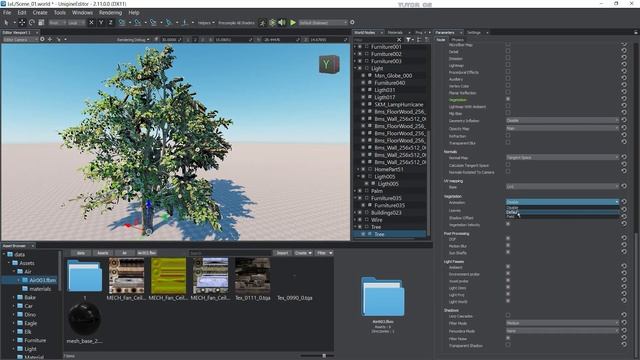Open the Normal Map Tangent Space dropdown
The height and width of the screenshot is (360, 640).
tap(562, 157)
